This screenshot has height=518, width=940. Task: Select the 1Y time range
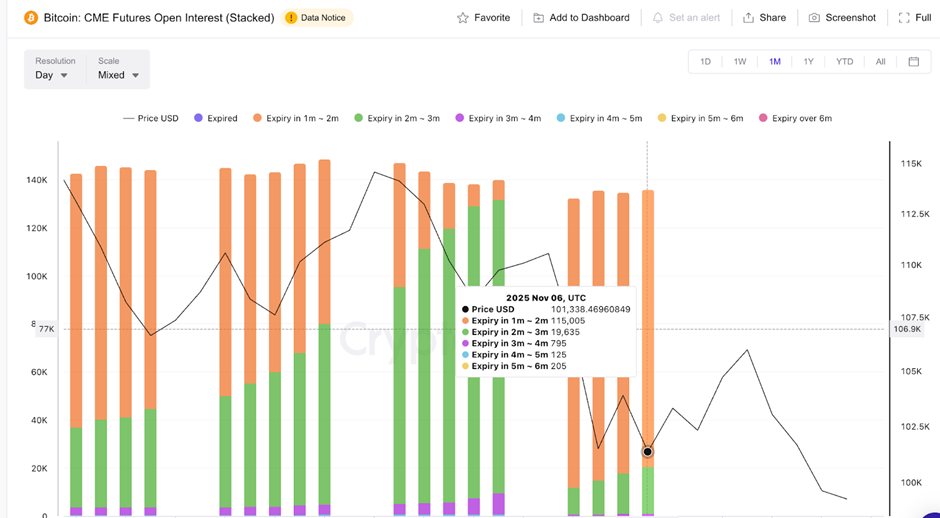808,62
